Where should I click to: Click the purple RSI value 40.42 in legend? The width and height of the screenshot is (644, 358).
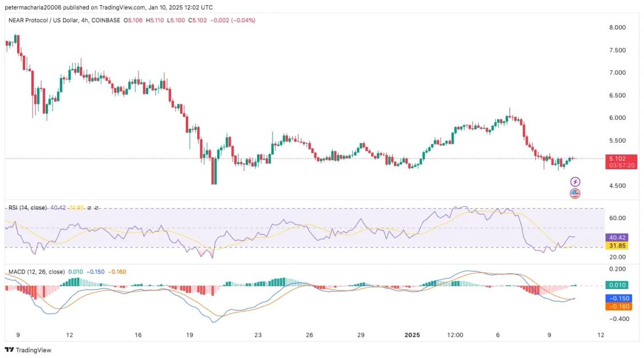58,208
